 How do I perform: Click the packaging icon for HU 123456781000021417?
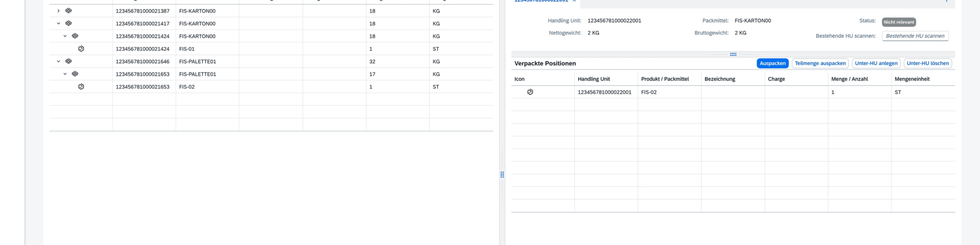[x=68, y=23]
